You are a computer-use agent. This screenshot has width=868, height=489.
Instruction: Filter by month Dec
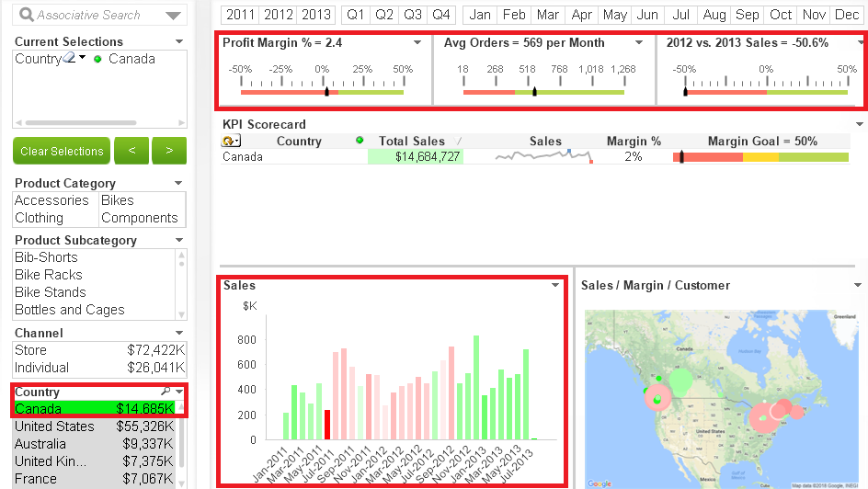pyautogui.click(x=847, y=15)
